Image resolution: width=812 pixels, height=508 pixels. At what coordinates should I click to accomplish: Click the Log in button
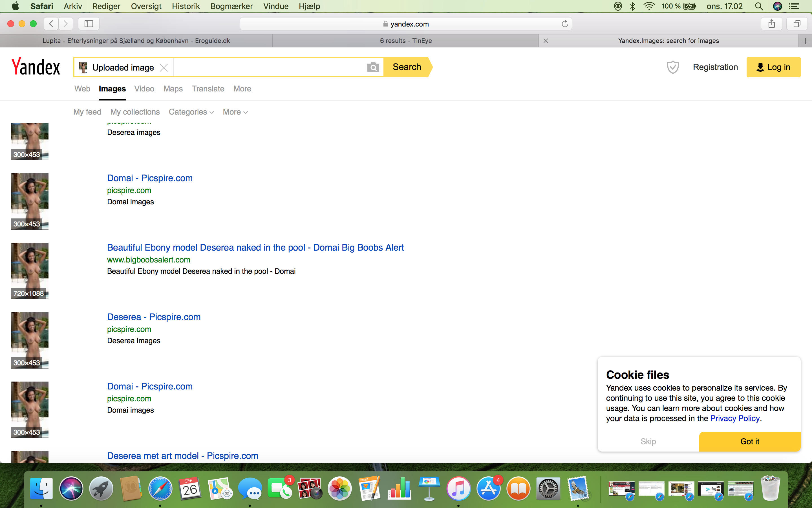[x=773, y=67]
